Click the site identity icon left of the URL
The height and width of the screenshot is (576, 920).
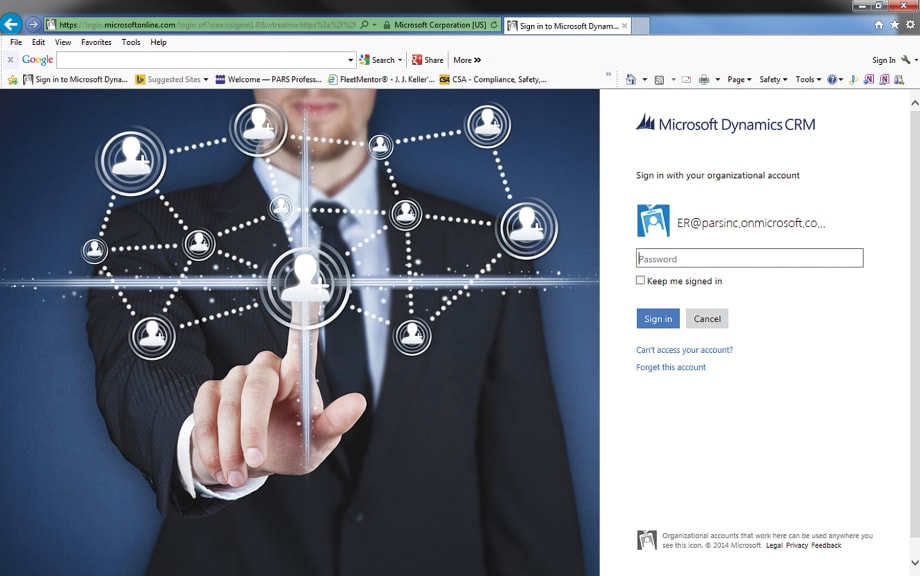pos(51,25)
